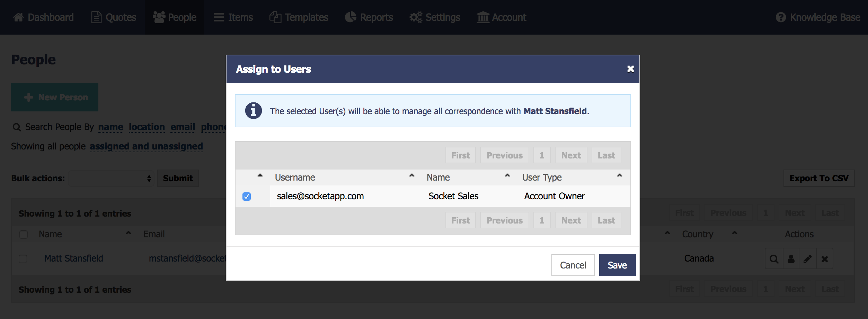Open the Knowledge Base help icon
The width and height of the screenshot is (868, 319).
click(781, 17)
